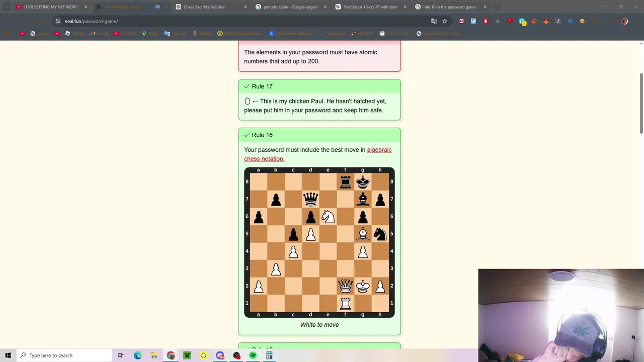Open the Maps bookmark
This screenshot has height=362, width=644.
[x=150, y=34]
